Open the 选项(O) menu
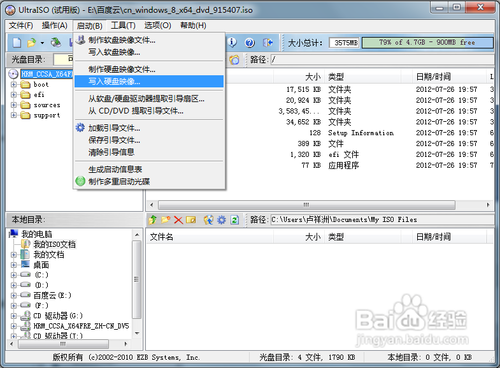This screenshot has height=368, width=500. tap(158, 25)
